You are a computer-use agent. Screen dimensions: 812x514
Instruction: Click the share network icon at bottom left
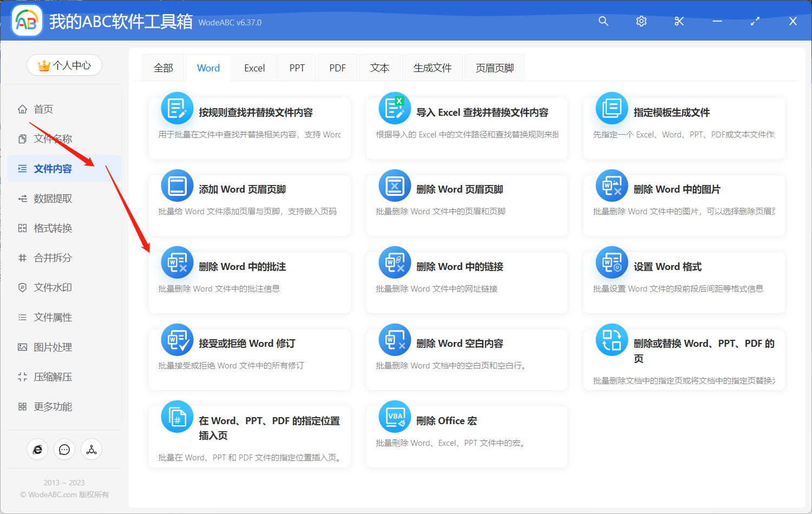point(91,449)
